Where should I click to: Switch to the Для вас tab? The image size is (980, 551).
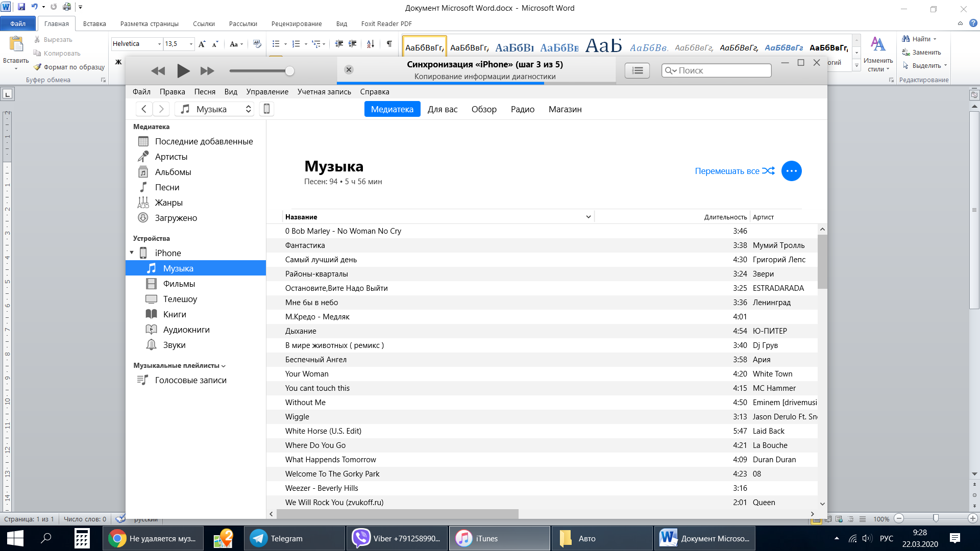tap(443, 109)
